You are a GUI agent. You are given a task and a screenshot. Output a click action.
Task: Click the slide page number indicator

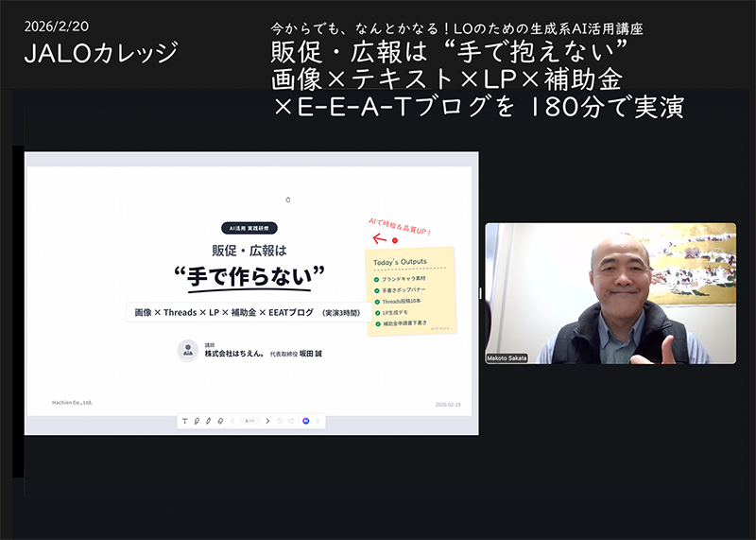coord(249,421)
